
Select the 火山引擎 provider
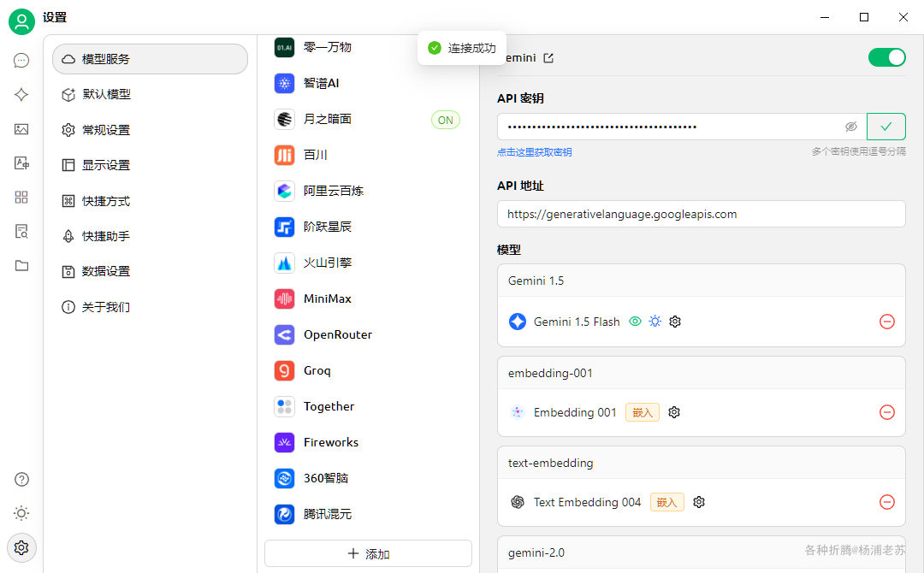coord(368,263)
